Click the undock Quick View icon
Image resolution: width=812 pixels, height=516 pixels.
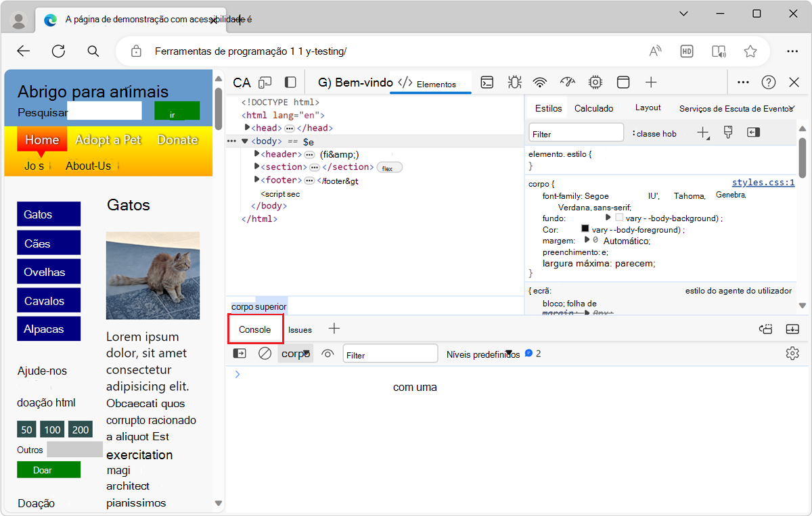(766, 329)
